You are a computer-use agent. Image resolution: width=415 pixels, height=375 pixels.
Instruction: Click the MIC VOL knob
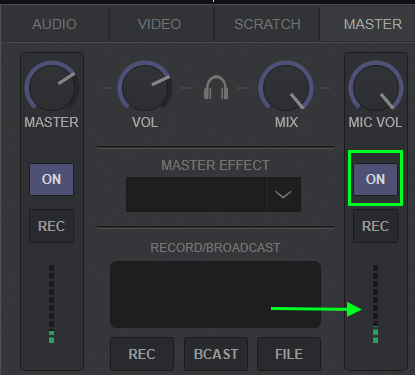(x=376, y=86)
